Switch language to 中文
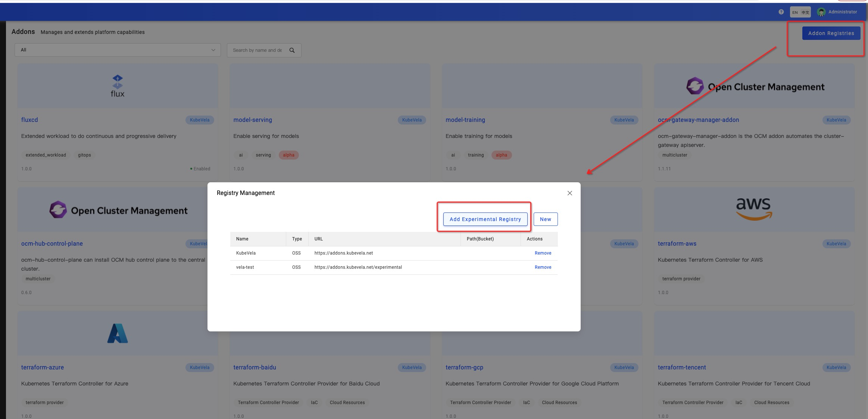 point(805,12)
